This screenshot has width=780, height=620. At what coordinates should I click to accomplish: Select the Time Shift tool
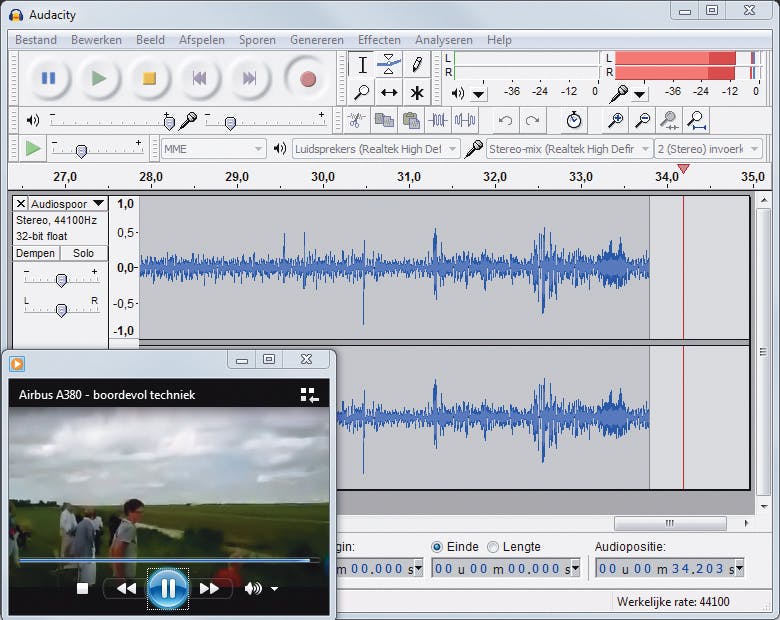click(390, 93)
